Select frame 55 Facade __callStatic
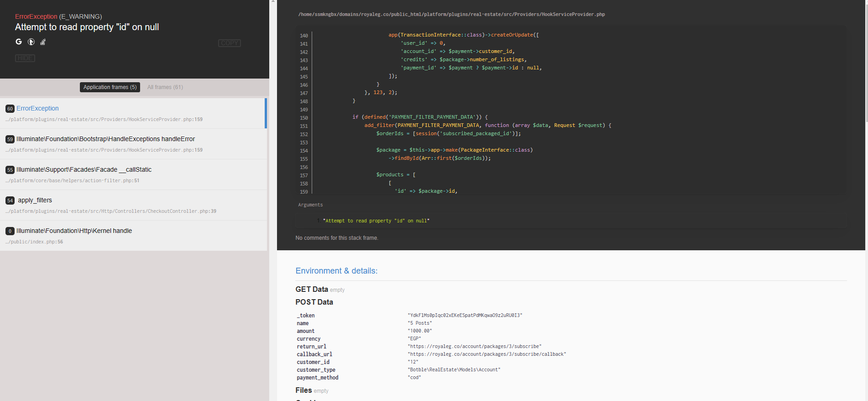Screen dimensions: 868x401 pyautogui.click(x=132, y=174)
